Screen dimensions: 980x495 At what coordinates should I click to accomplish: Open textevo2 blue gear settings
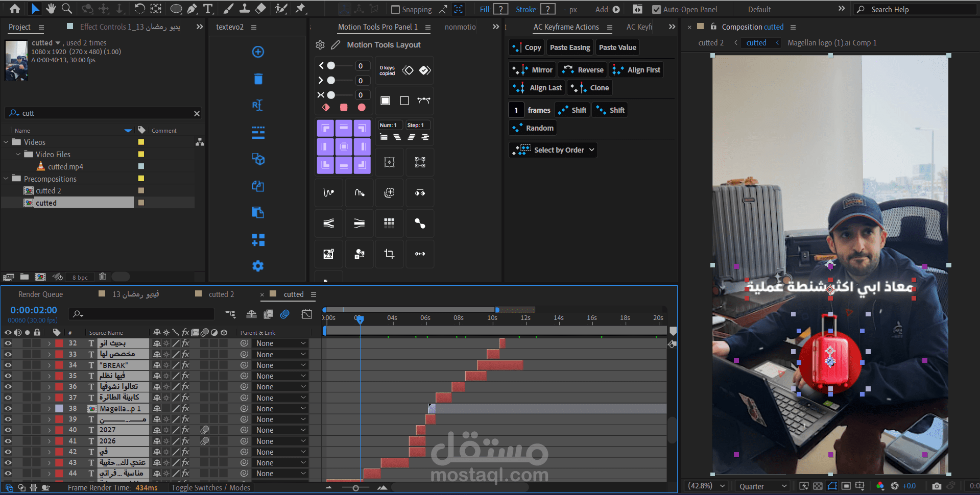(258, 266)
